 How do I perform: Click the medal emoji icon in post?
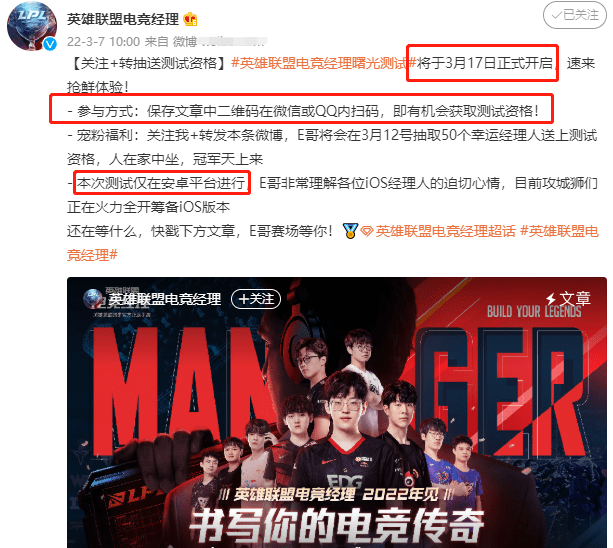click(350, 231)
